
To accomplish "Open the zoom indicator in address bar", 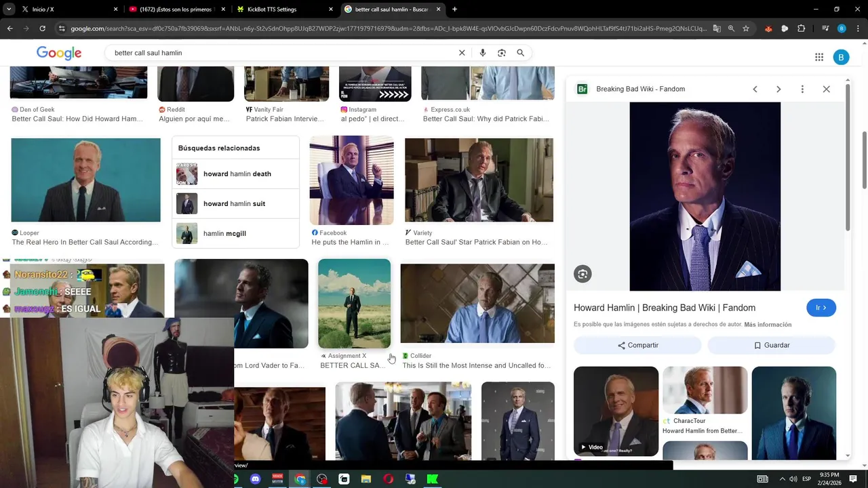I will (731, 28).
